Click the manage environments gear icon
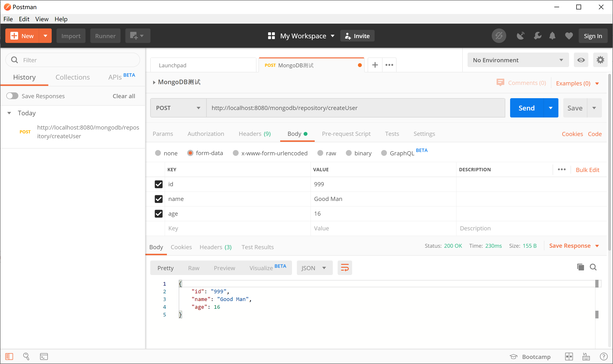Image resolution: width=613 pixels, height=364 pixels. pos(600,60)
